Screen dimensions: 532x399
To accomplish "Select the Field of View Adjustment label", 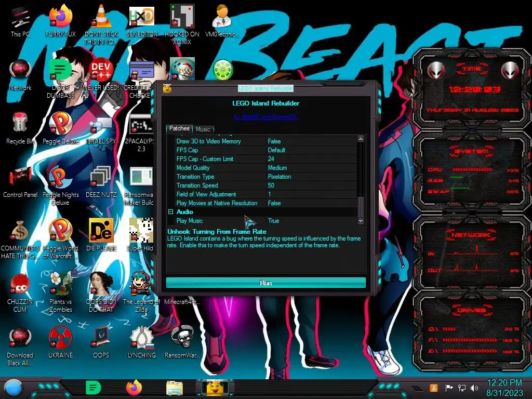I will click(x=206, y=194).
